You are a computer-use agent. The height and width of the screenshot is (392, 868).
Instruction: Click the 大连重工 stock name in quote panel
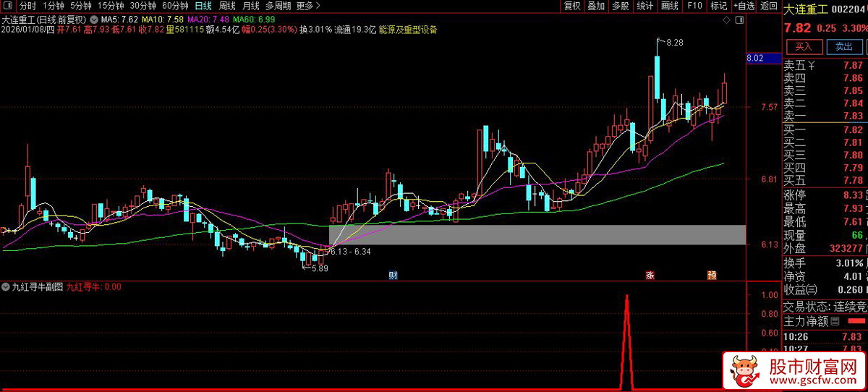pyautogui.click(x=806, y=9)
